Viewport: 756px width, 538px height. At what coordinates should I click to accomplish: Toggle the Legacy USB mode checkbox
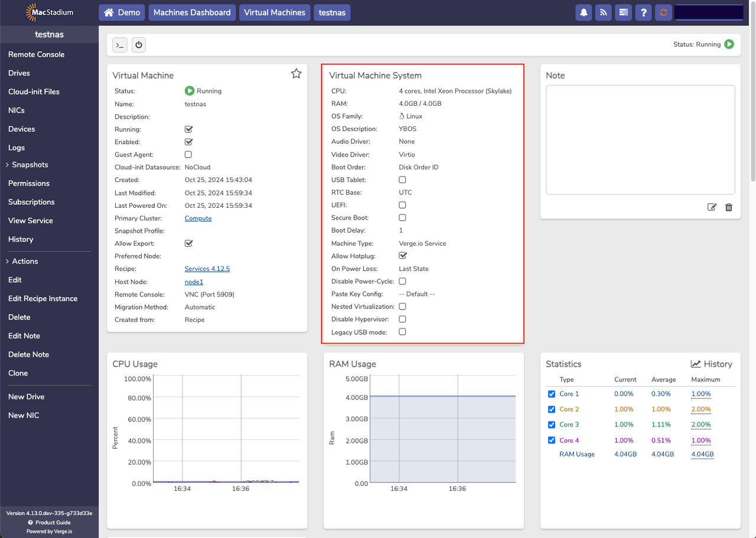tap(402, 332)
